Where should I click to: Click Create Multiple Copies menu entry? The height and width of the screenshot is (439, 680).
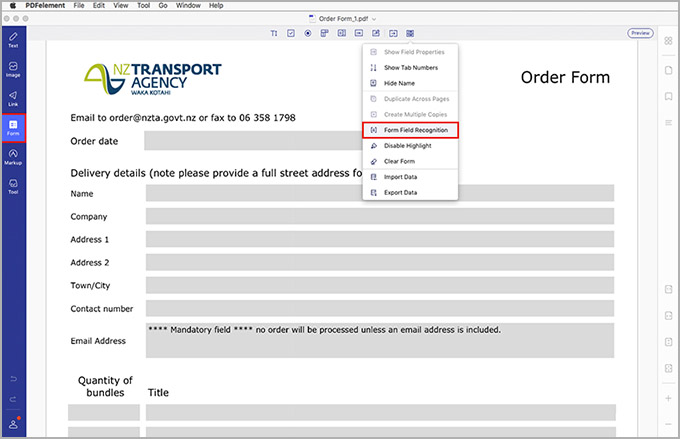(410, 115)
